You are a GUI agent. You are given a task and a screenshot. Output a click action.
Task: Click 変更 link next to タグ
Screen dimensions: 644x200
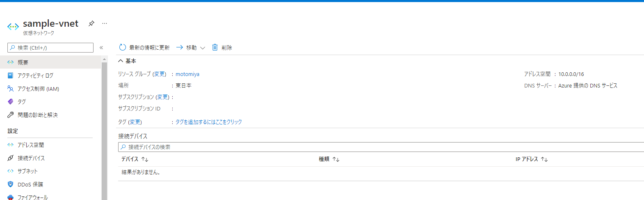click(135, 122)
